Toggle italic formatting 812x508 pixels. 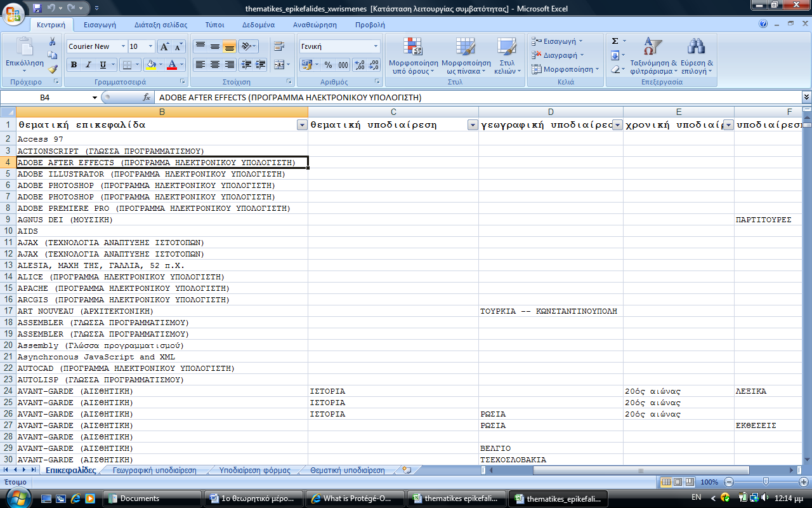coord(88,65)
